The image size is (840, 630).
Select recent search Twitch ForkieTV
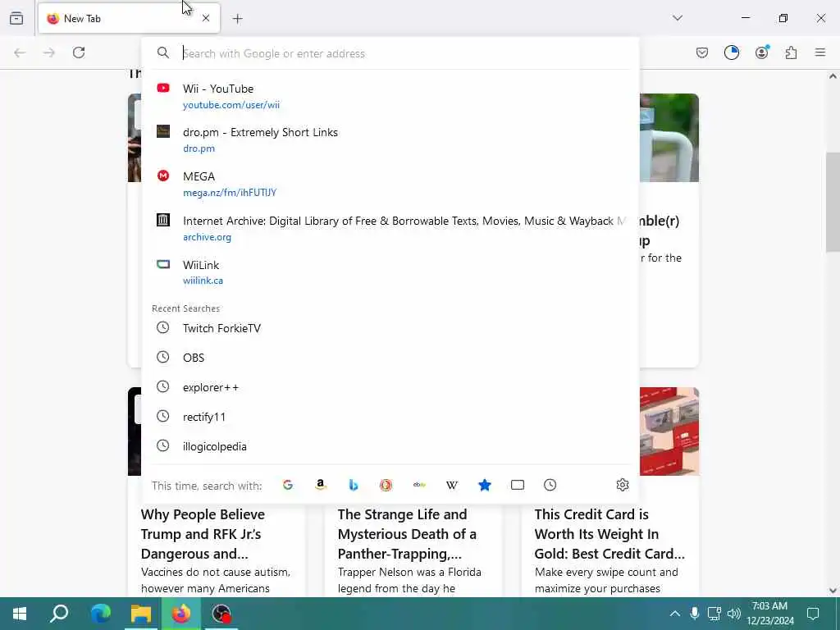click(390, 328)
